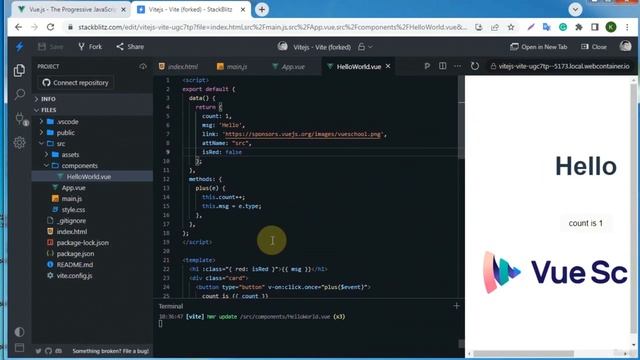
Task: Fork the project
Action: click(90, 47)
